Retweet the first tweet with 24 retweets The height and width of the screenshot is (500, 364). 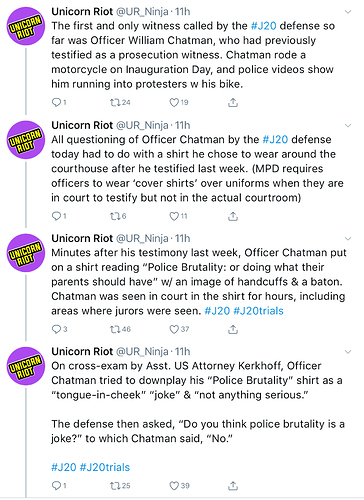point(115,102)
